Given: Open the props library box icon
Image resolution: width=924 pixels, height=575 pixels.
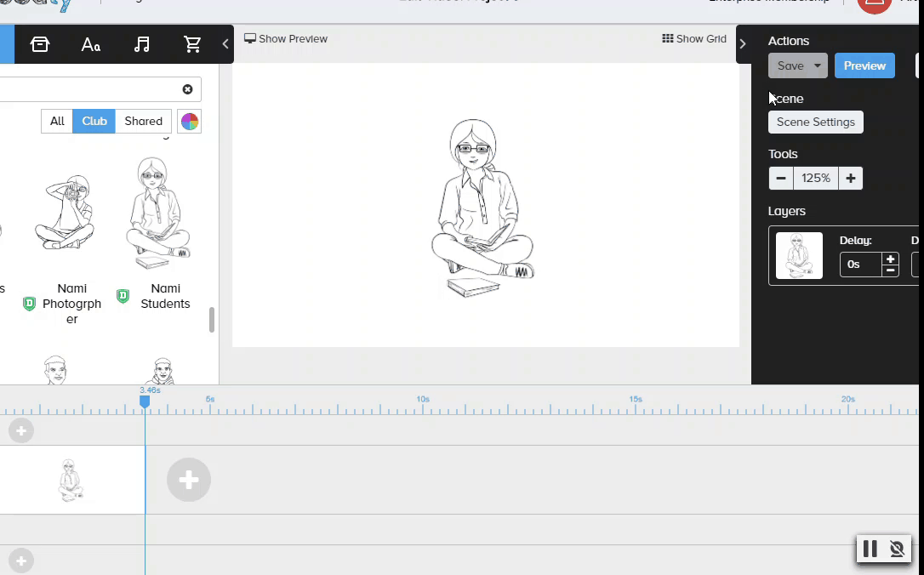Looking at the screenshot, I should point(39,44).
